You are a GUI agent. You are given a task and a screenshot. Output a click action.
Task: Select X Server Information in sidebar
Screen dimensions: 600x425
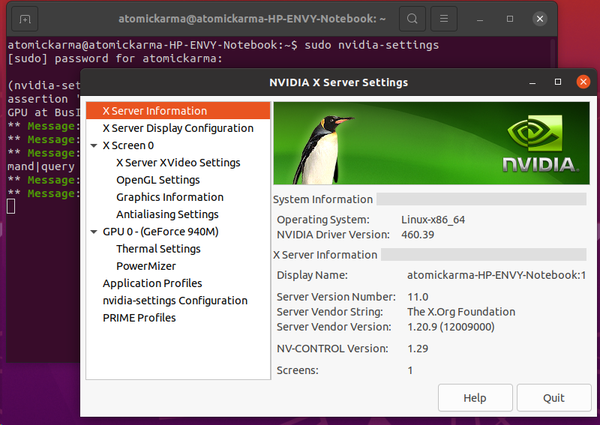point(154,111)
